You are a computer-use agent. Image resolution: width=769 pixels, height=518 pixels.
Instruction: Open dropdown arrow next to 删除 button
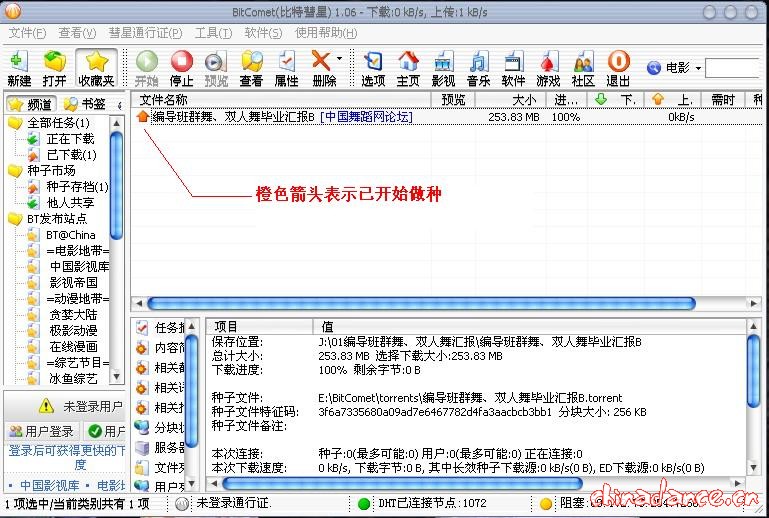[x=339, y=60]
